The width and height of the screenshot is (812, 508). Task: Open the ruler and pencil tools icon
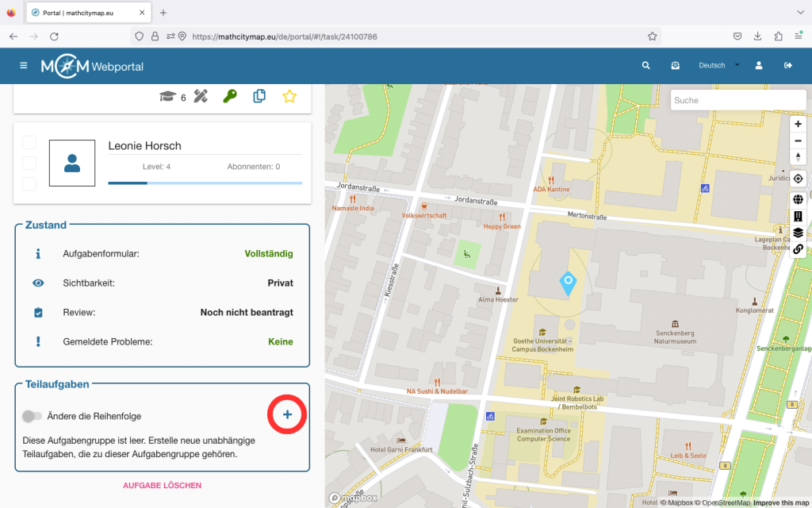(201, 96)
